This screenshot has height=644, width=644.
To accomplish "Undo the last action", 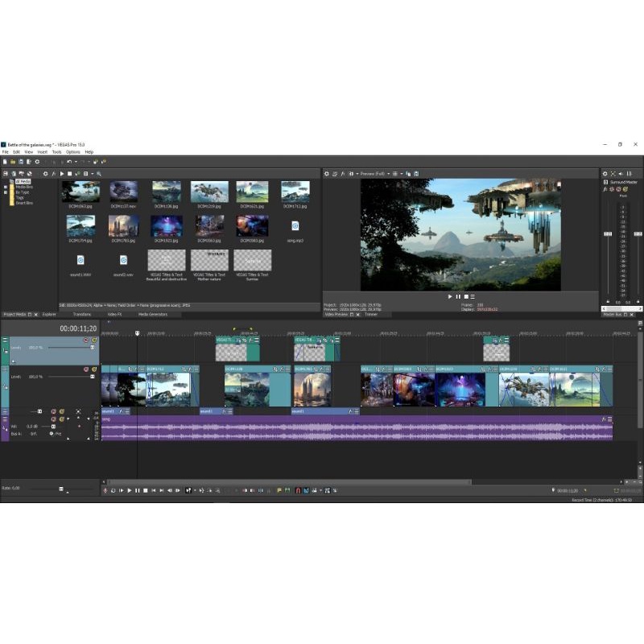I will (69, 162).
